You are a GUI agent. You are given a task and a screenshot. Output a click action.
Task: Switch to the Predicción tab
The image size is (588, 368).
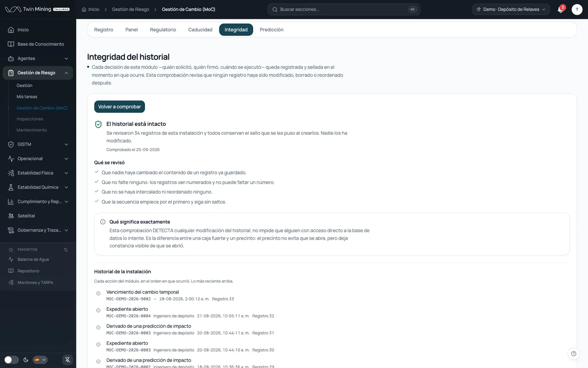(x=271, y=30)
